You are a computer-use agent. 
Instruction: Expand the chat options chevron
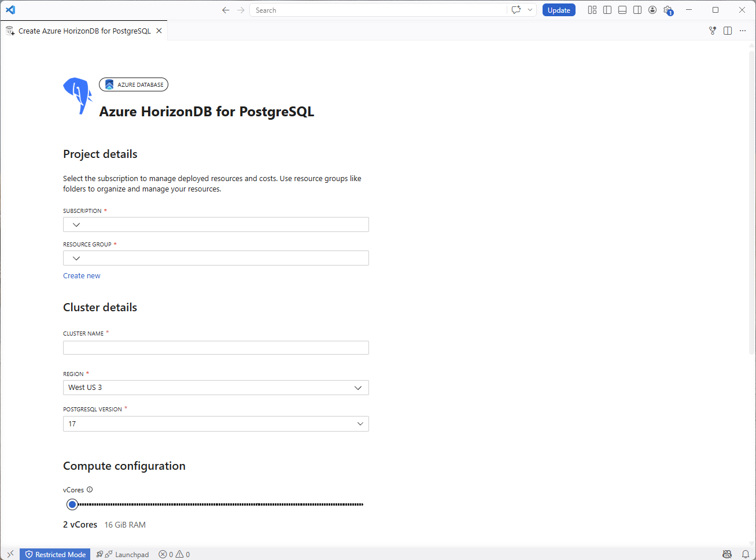tap(530, 10)
